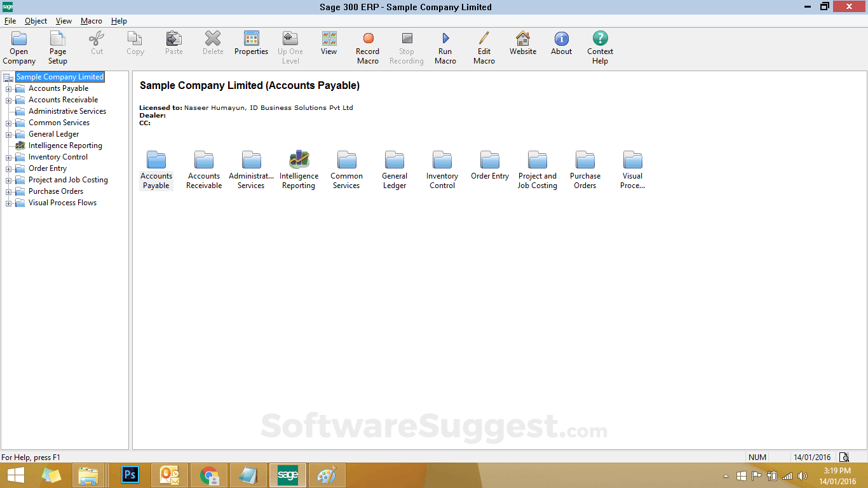This screenshot has width=868, height=488.
Task: Open the Macro menu
Action: (92, 21)
